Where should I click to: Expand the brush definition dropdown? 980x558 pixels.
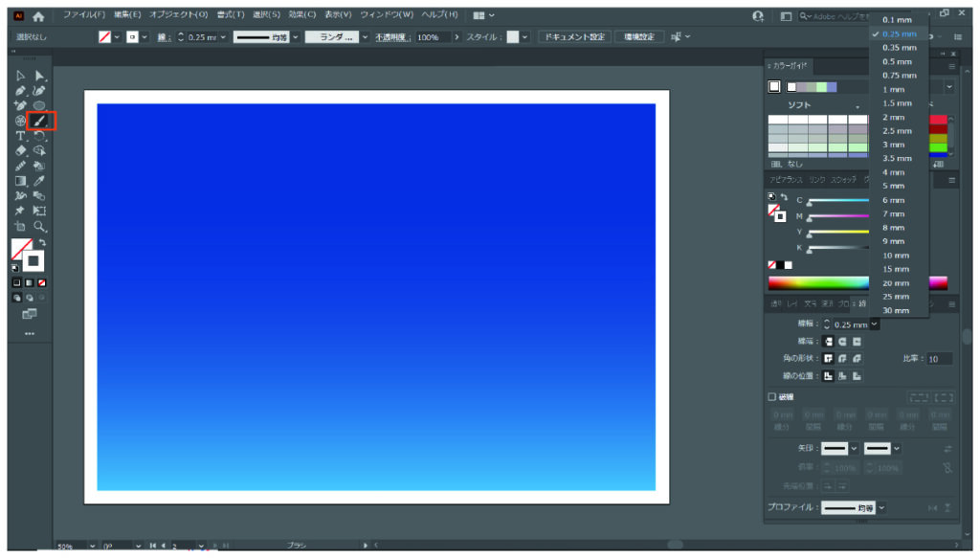tap(365, 37)
